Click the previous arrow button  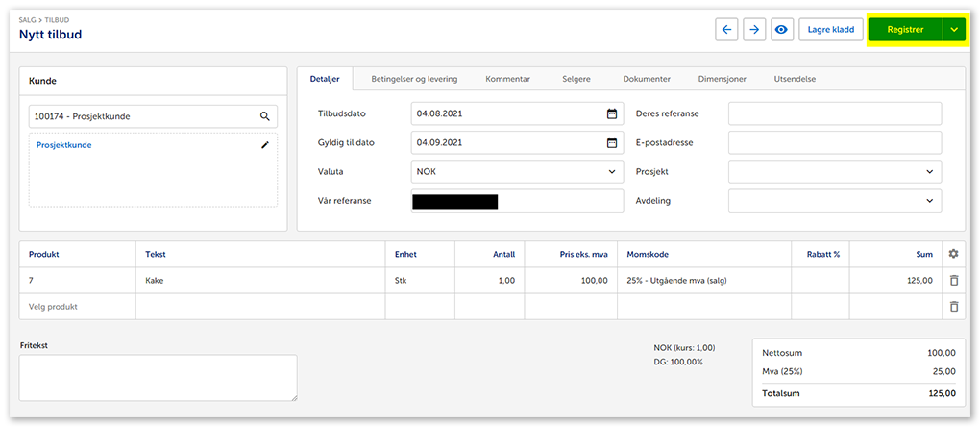(726, 30)
